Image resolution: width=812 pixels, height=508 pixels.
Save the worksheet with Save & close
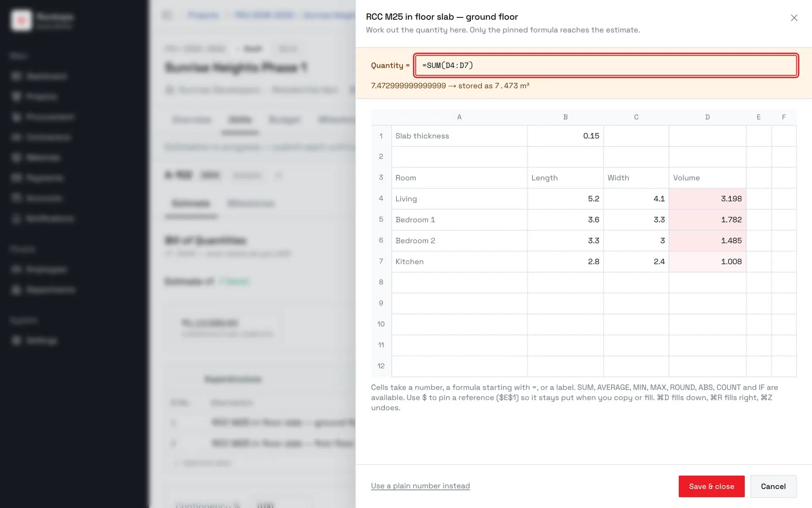pyautogui.click(x=711, y=486)
